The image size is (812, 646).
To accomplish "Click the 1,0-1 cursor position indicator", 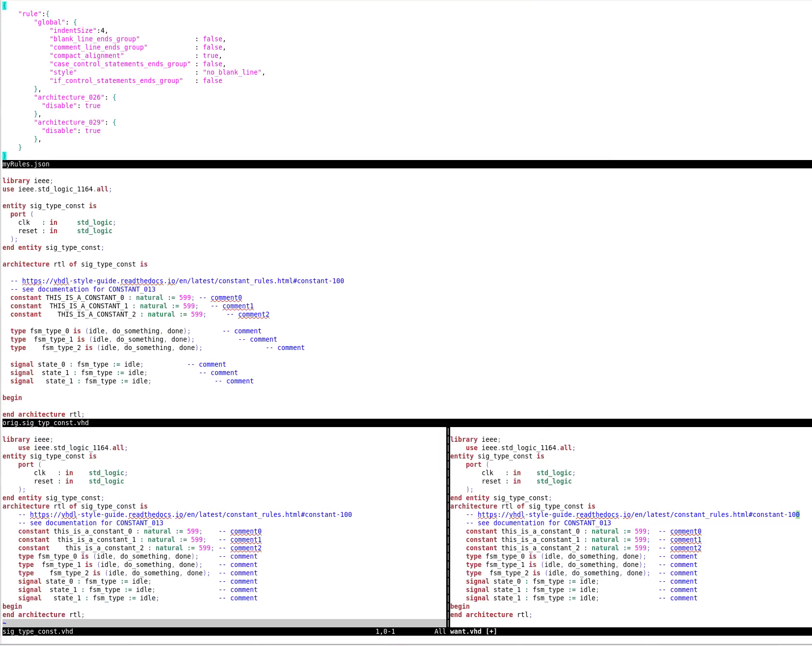I will pyautogui.click(x=385, y=631).
